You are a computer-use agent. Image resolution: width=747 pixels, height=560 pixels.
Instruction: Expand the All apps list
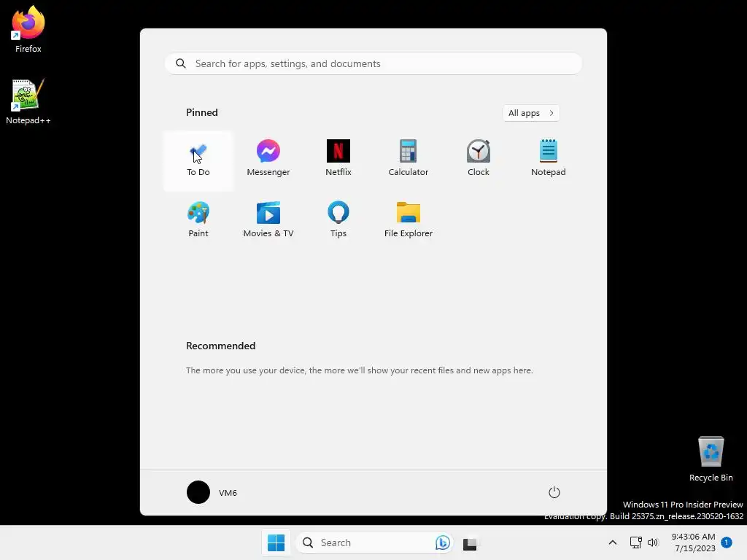click(x=531, y=113)
